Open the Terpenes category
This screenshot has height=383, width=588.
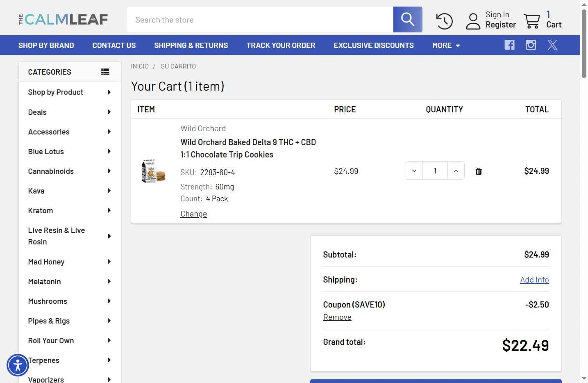click(x=44, y=360)
